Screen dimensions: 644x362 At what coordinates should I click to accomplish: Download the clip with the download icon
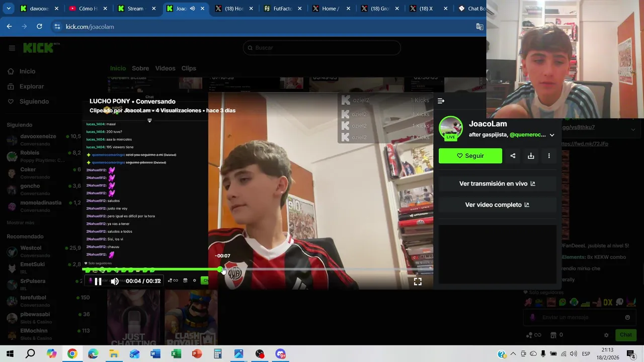(531, 156)
